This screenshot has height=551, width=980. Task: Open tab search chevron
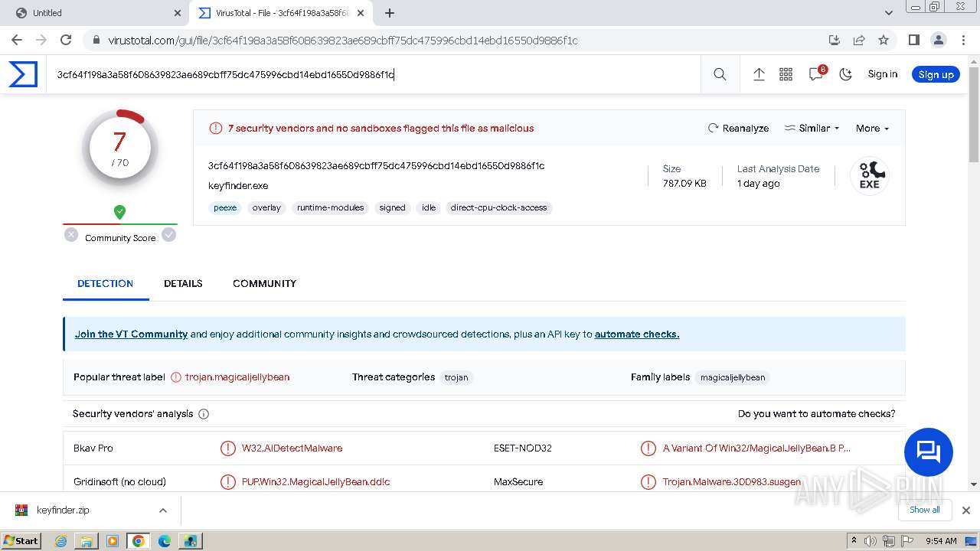tap(888, 13)
